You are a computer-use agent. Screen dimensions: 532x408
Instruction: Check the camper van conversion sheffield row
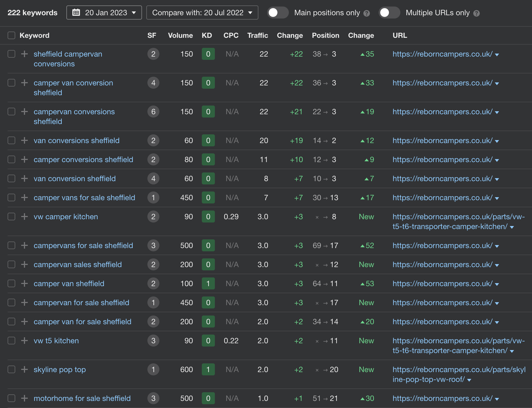click(x=11, y=83)
